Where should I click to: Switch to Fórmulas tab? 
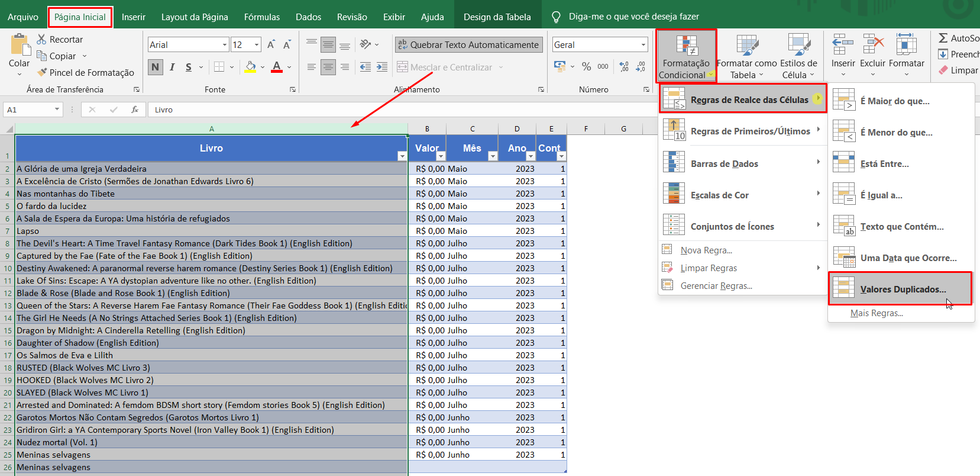click(262, 17)
